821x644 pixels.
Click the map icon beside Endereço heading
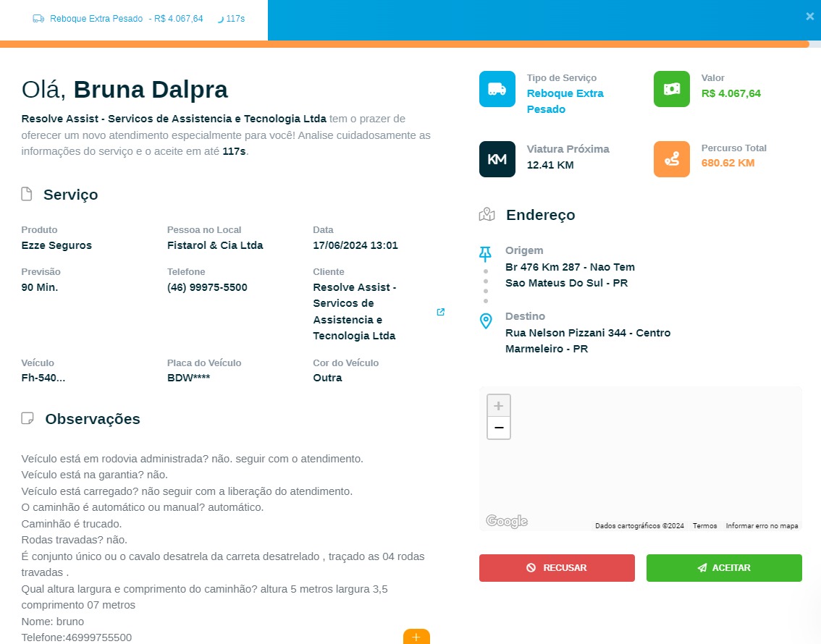click(487, 214)
